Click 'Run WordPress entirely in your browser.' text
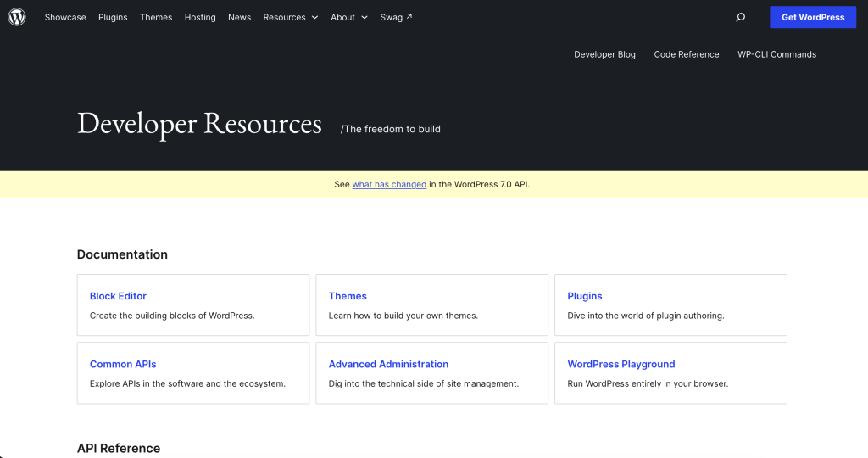The image size is (868, 458). (x=648, y=384)
